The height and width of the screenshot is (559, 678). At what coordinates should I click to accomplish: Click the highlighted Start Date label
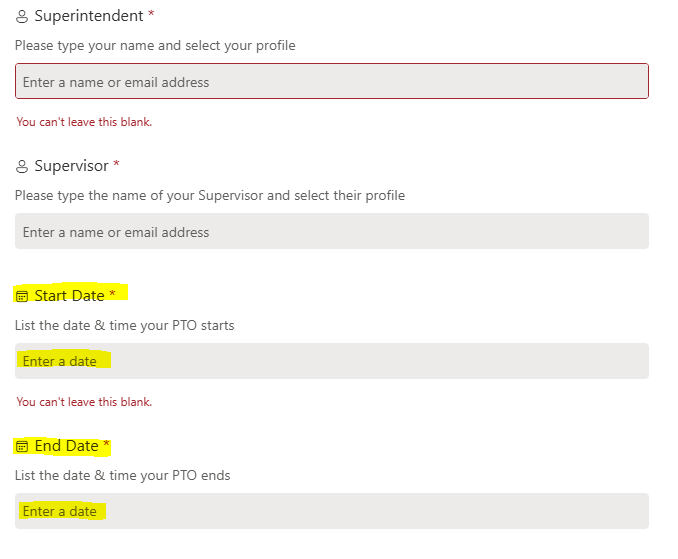(69, 296)
